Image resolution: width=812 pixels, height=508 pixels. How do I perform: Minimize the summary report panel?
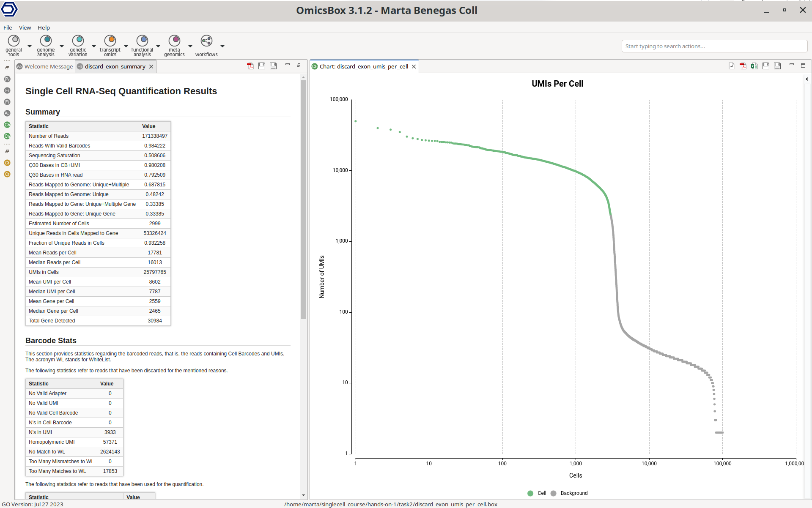click(288, 65)
